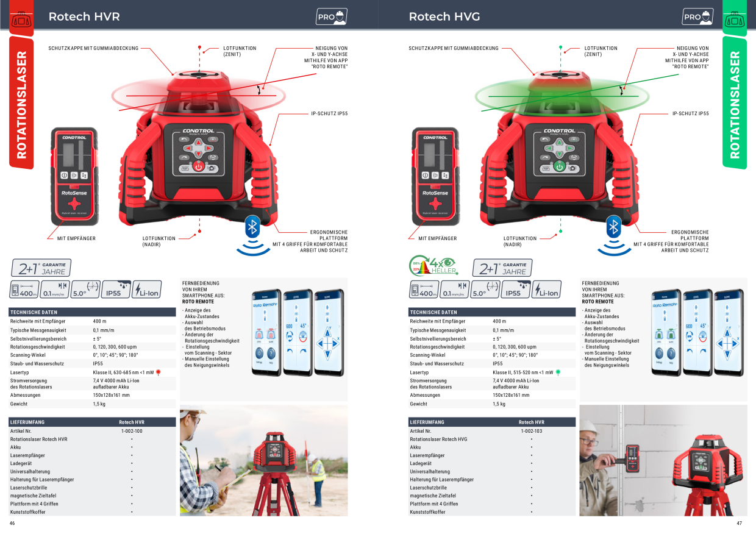Image resolution: width=756 pixels, height=534 pixels.
Task: Click '150x128x161 mm' dimensions on HVG page
Action: click(x=511, y=395)
